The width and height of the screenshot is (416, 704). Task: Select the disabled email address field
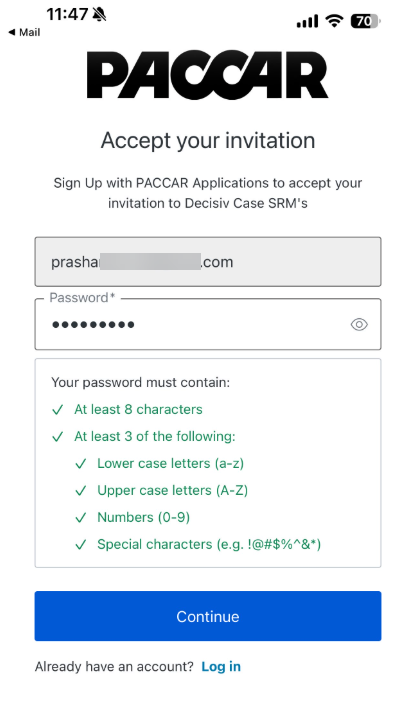pyautogui.click(x=208, y=262)
